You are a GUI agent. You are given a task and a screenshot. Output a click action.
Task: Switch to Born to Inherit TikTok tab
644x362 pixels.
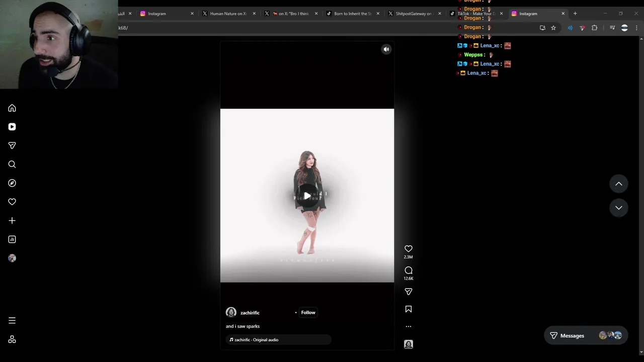click(x=353, y=14)
